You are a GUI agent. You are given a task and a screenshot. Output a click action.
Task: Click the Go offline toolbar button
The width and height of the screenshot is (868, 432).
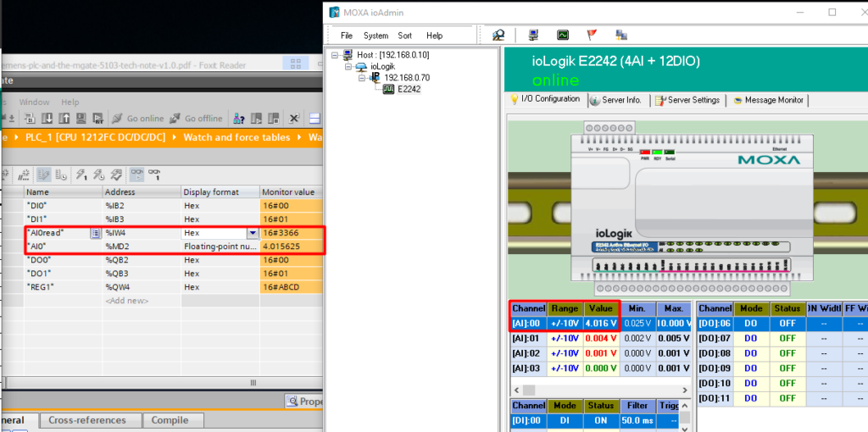point(198,119)
